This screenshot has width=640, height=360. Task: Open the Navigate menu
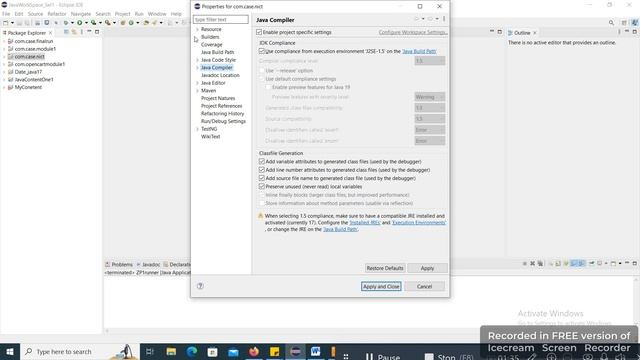pyautogui.click(x=81, y=14)
